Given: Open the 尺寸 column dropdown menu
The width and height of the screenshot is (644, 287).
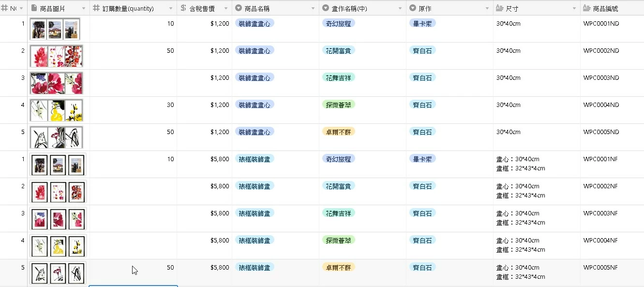Looking at the screenshot, I should tap(574, 9).
